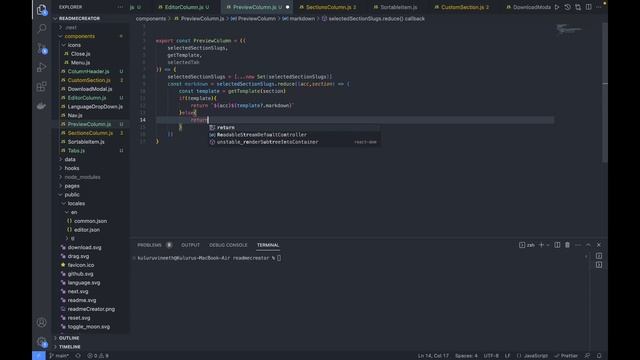Viewport: 640px width, 360px height.
Task: Open the Source Control view
Action: coord(42,48)
